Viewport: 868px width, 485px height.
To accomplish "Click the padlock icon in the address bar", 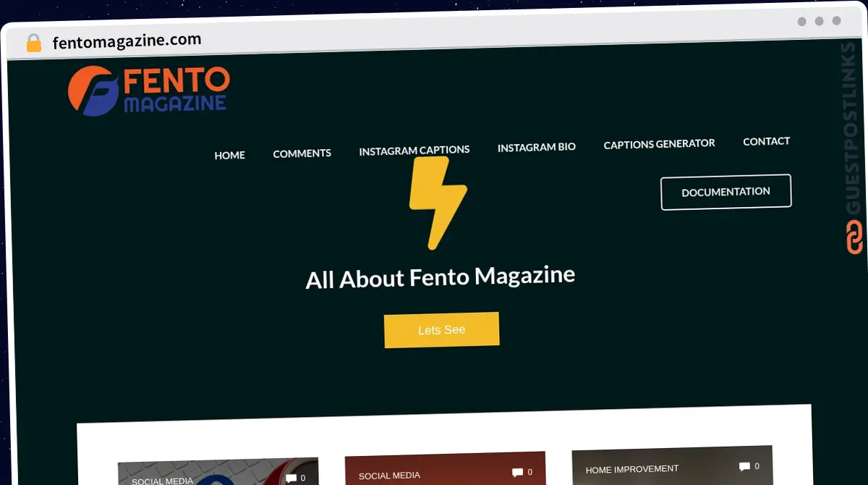I will click(x=33, y=42).
